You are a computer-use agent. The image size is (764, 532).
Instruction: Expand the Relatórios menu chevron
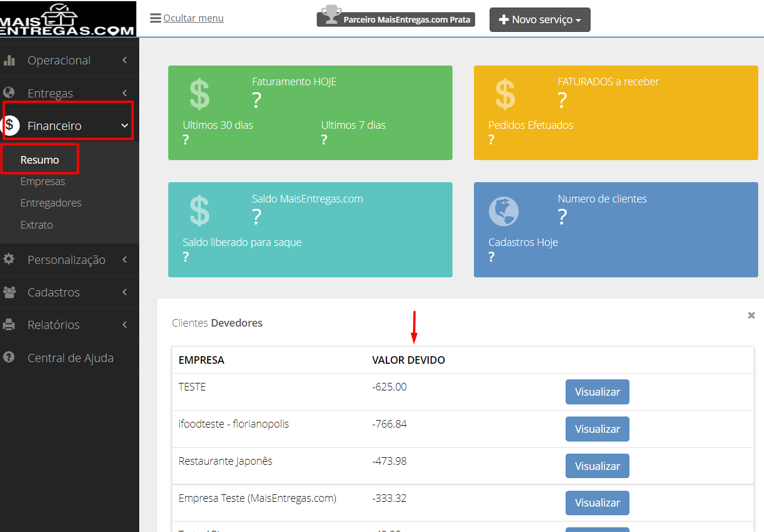pyautogui.click(x=125, y=325)
